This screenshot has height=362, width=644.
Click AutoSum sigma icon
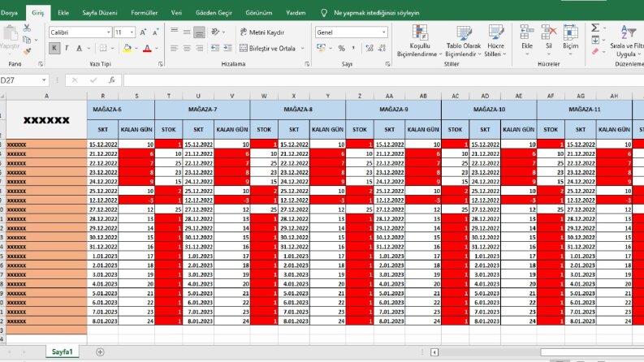click(595, 28)
